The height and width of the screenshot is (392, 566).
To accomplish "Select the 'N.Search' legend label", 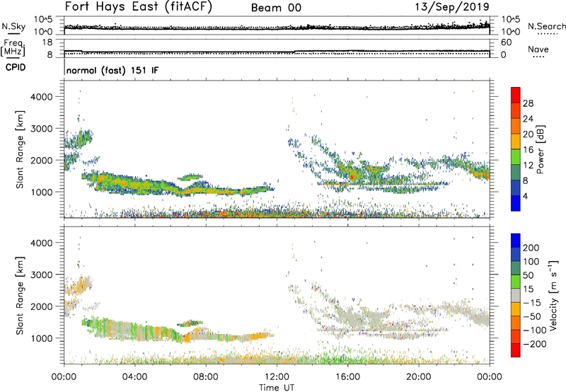I will [546, 26].
